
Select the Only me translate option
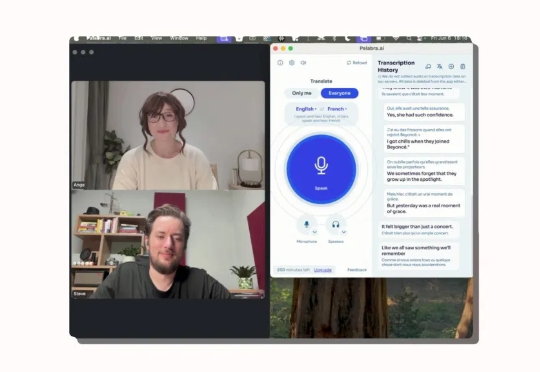[302, 93]
